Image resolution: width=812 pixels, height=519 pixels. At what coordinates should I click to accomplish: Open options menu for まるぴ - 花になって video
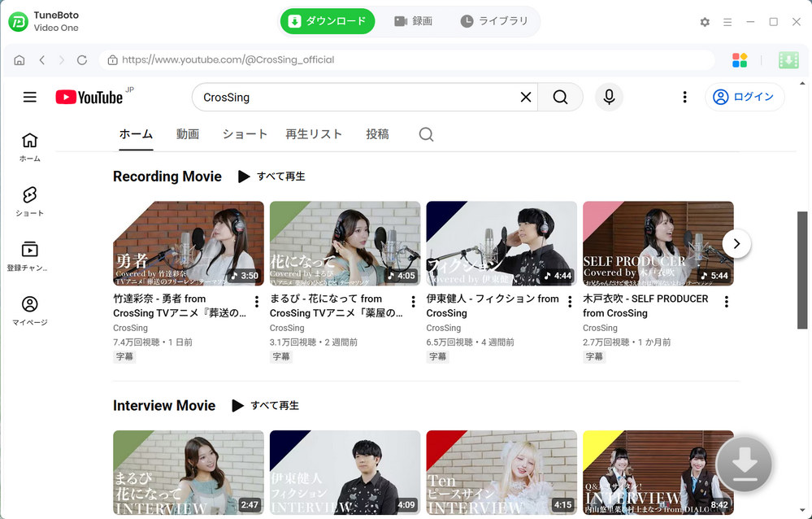[x=413, y=302]
